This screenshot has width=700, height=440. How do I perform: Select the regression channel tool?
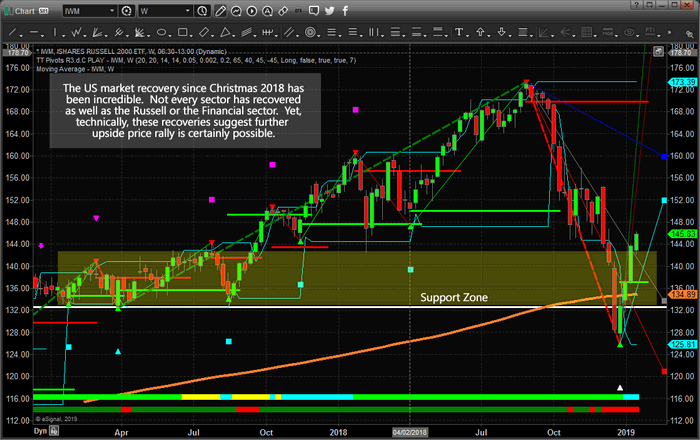coord(246,32)
